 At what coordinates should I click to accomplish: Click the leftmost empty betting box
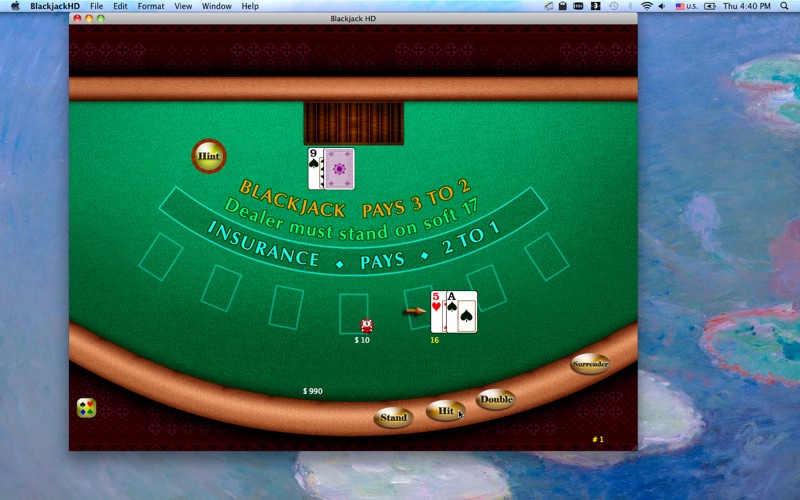point(161,257)
